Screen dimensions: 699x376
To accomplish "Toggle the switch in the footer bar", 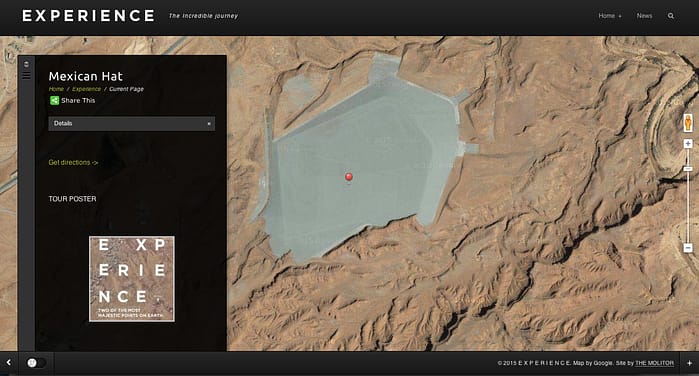I will coord(36,363).
